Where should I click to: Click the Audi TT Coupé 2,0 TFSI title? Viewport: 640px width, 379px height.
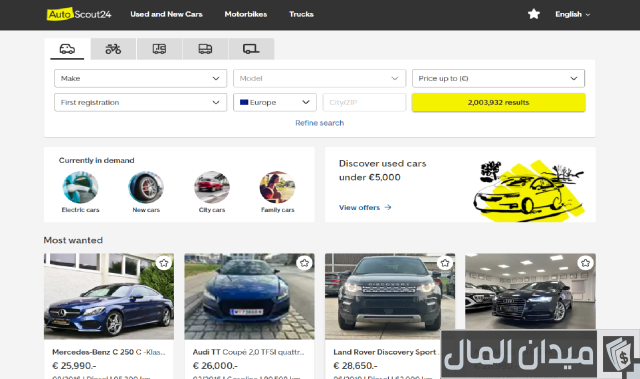(249, 352)
